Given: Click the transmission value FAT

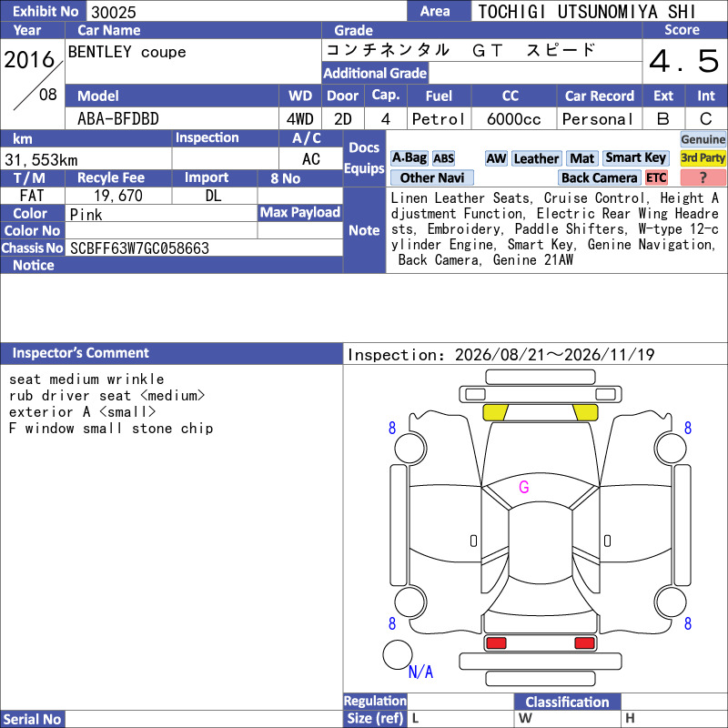Looking at the screenshot, I should pyautogui.click(x=32, y=196).
